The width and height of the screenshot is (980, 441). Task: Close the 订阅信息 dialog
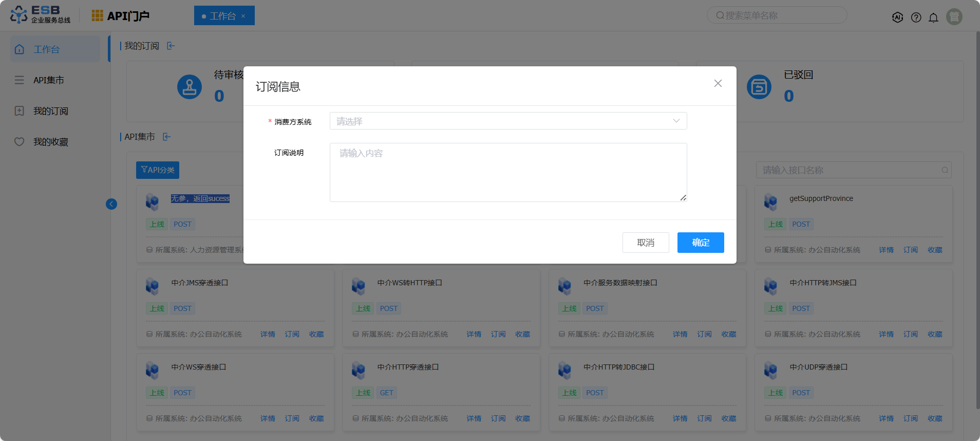click(718, 83)
